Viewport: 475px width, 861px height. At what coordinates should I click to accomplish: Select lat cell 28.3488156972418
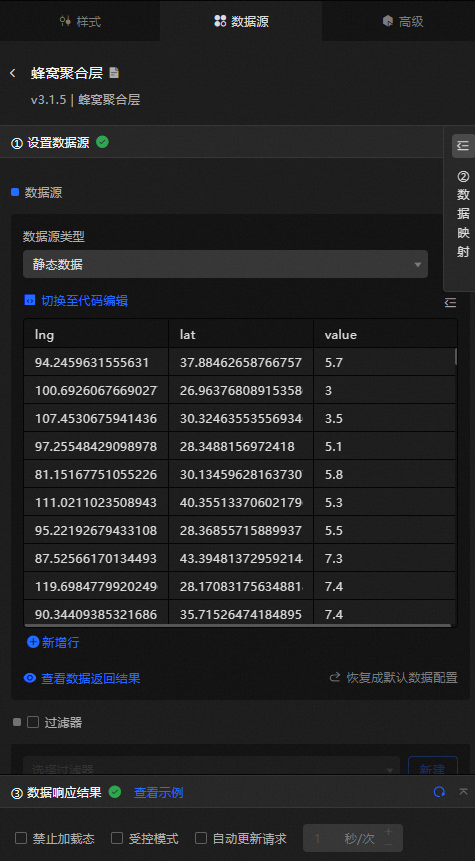point(241,446)
